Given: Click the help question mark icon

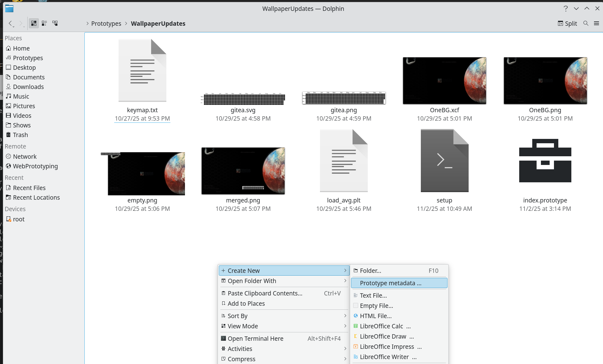Looking at the screenshot, I should 565,9.
